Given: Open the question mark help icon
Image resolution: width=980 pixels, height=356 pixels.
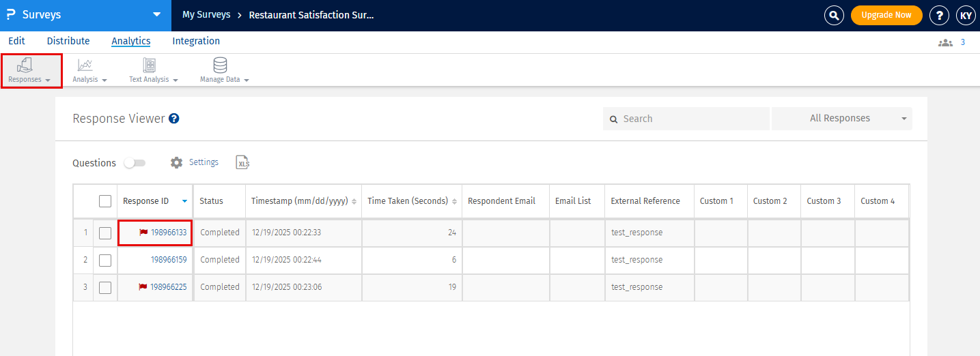Looking at the screenshot, I should 940,15.
